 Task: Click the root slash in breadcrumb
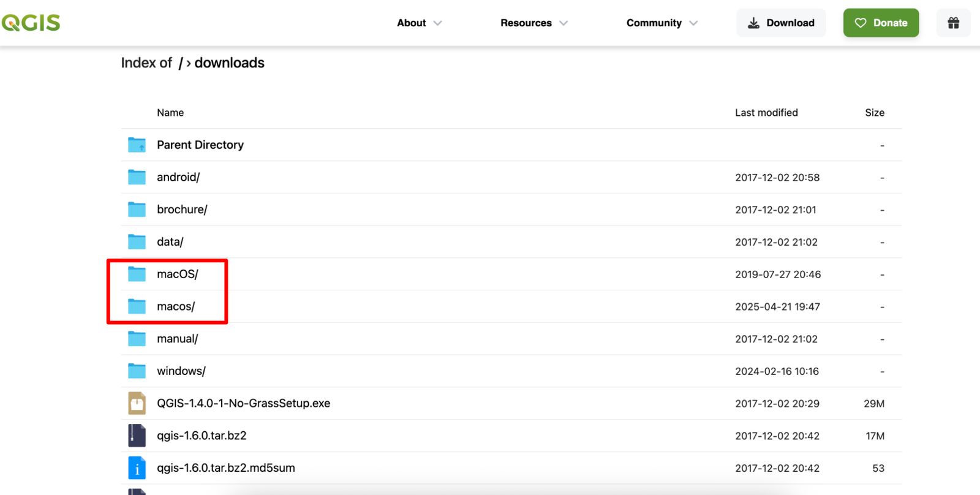click(x=181, y=63)
